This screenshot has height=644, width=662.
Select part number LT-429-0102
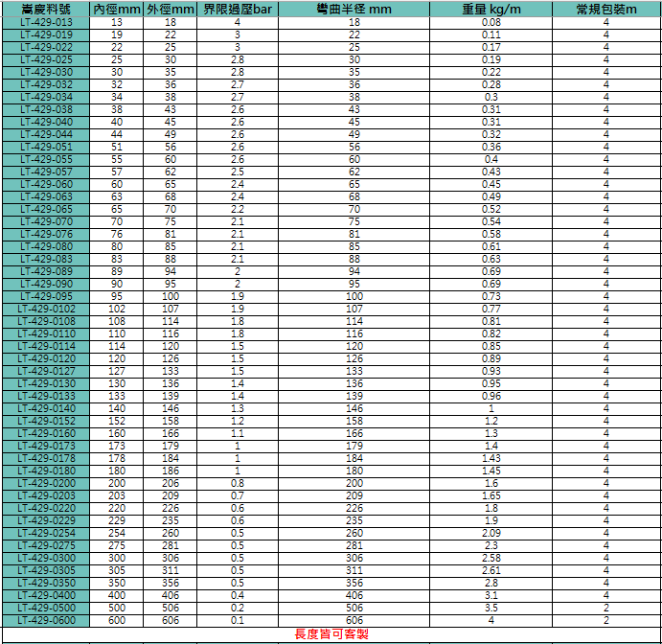click(x=46, y=309)
